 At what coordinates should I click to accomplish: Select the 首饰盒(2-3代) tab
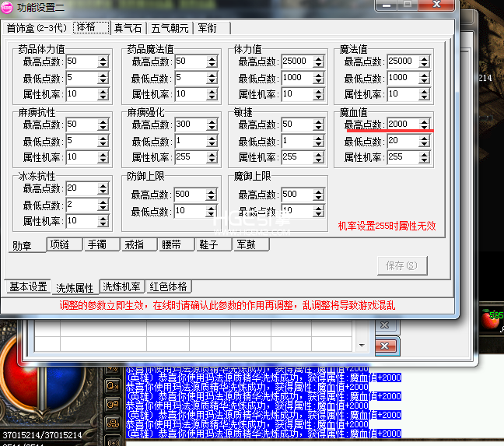(x=37, y=28)
